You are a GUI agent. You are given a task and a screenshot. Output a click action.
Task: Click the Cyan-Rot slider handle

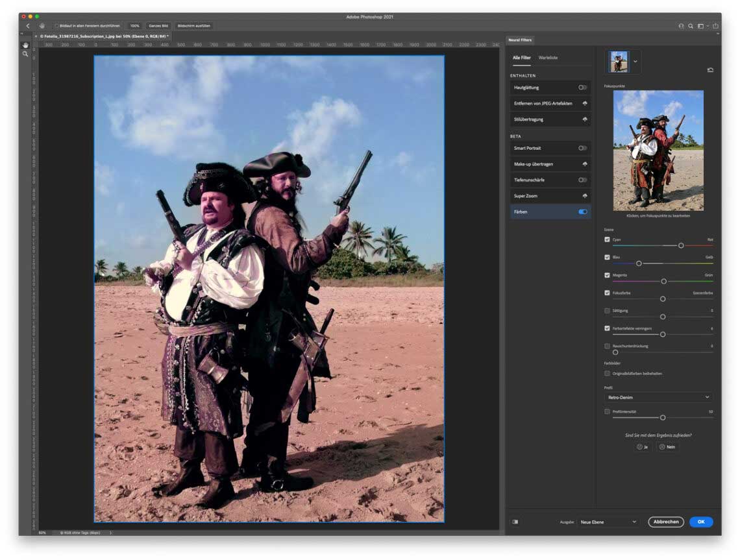681,245
